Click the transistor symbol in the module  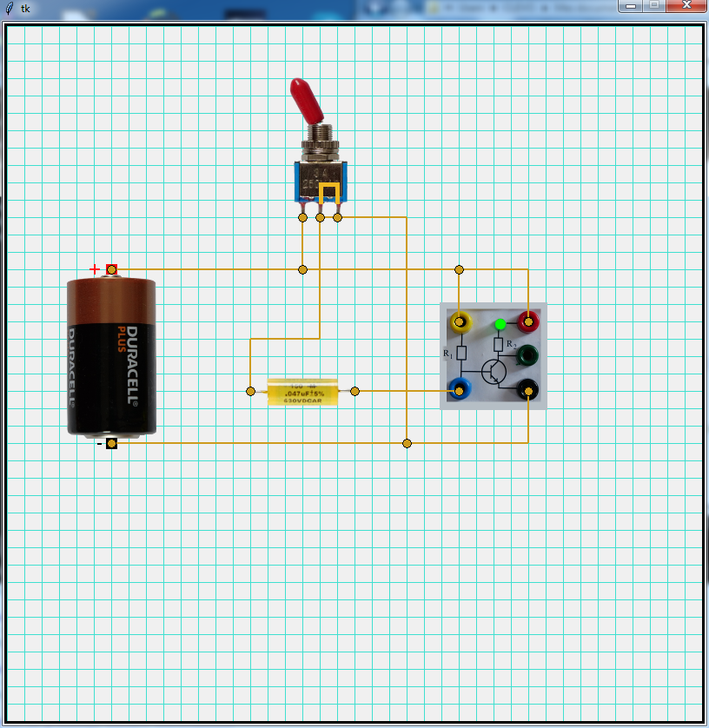tap(494, 372)
